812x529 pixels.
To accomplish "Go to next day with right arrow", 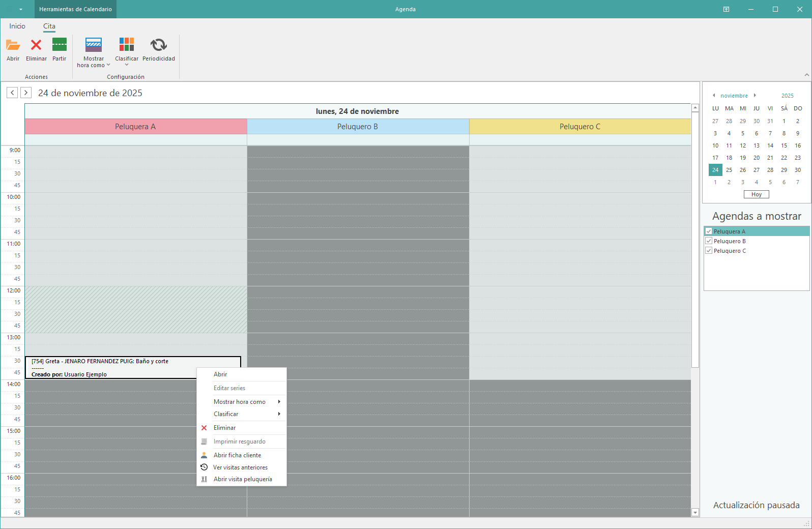I will (x=26, y=93).
